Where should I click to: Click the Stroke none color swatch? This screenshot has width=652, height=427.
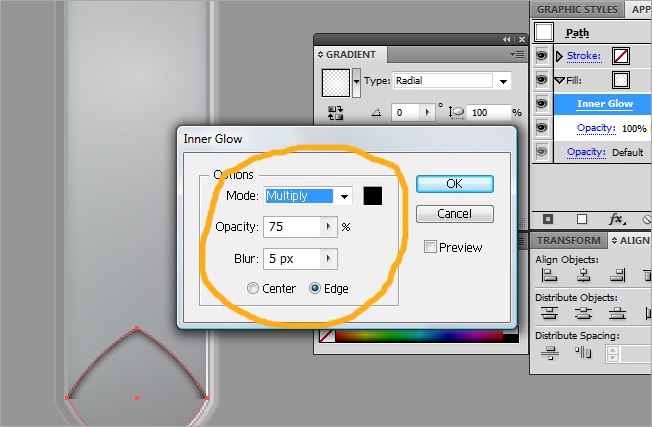pos(621,56)
